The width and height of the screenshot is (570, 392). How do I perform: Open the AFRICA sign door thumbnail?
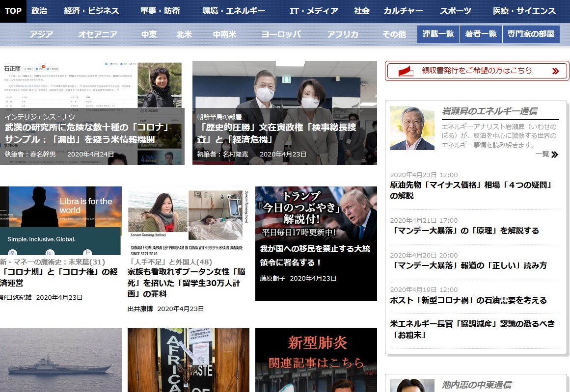tap(189, 360)
